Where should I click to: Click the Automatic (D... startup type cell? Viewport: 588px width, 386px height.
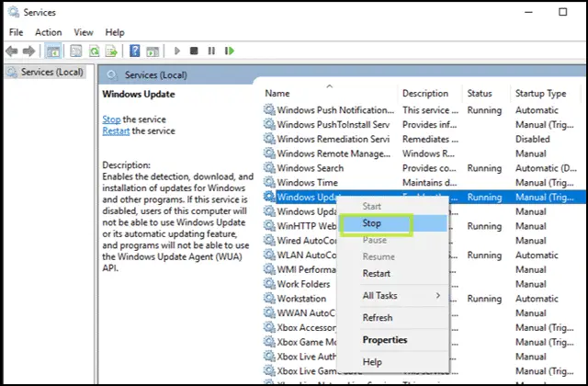click(x=546, y=168)
